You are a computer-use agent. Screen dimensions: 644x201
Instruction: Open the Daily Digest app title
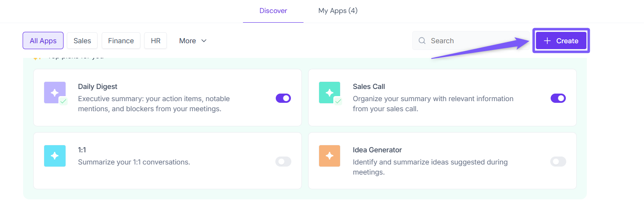(98, 86)
